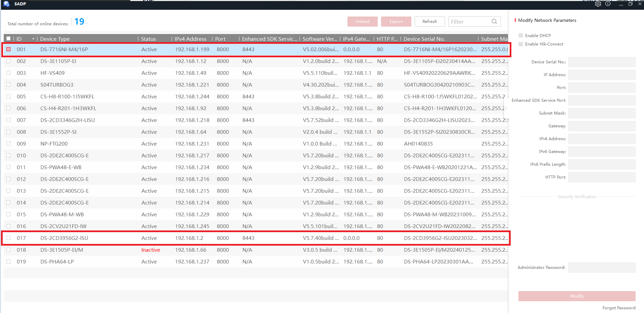The height and width of the screenshot is (313, 644).
Task: Uncheck device 001 checkbox
Action: [x=8, y=49]
